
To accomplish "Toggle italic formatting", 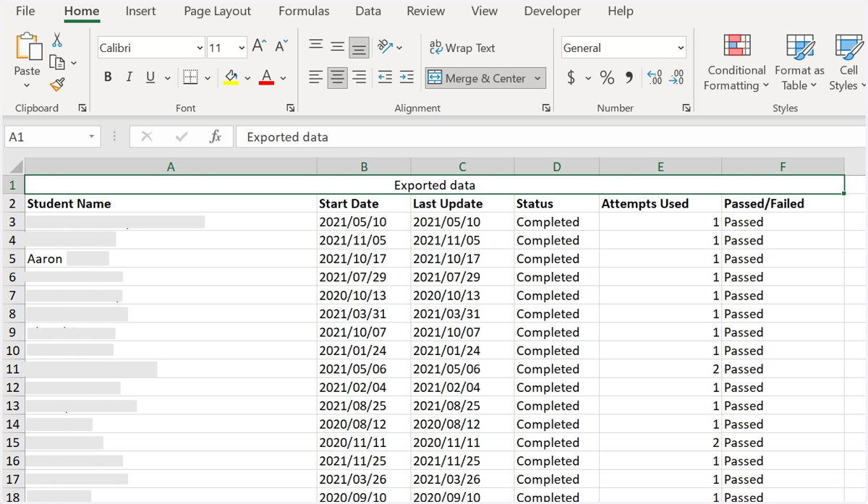I will coord(129,77).
